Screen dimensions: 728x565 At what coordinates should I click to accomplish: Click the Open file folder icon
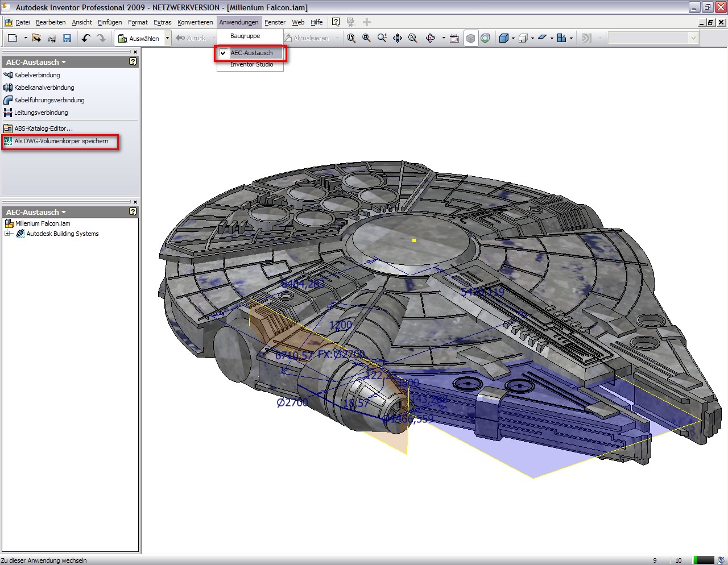(x=36, y=38)
